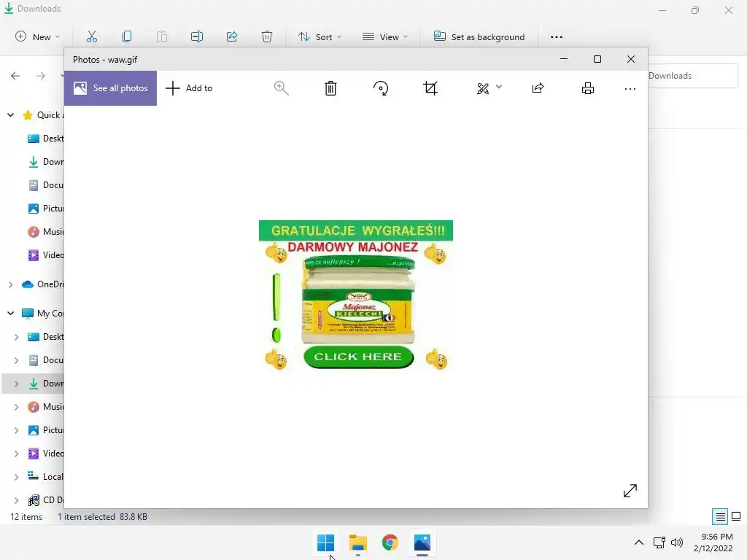Viewport: 747px width, 560px height.
Task: Click the Copy icon in Explorer toolbar
Action: tap(127, 36)
